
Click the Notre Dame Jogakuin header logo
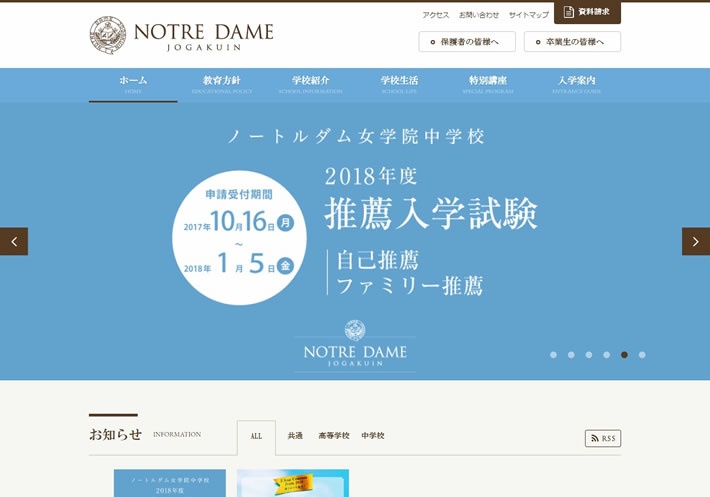click(x=182, y=35)
